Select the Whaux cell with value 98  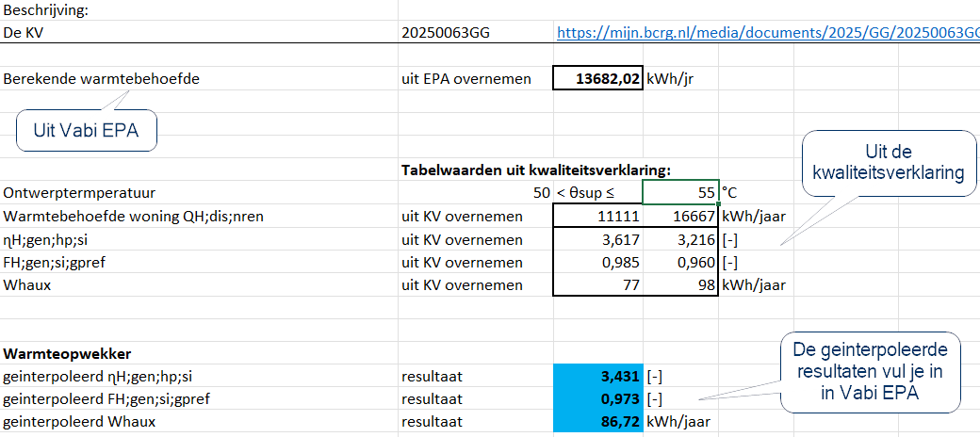pyautogui.click(x=681, y=285)
